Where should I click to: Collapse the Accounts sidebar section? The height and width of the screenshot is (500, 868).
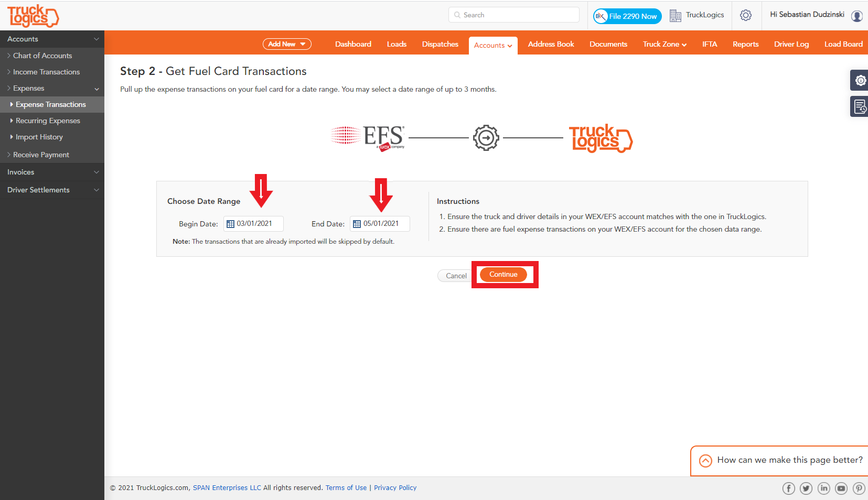point(52,39)
